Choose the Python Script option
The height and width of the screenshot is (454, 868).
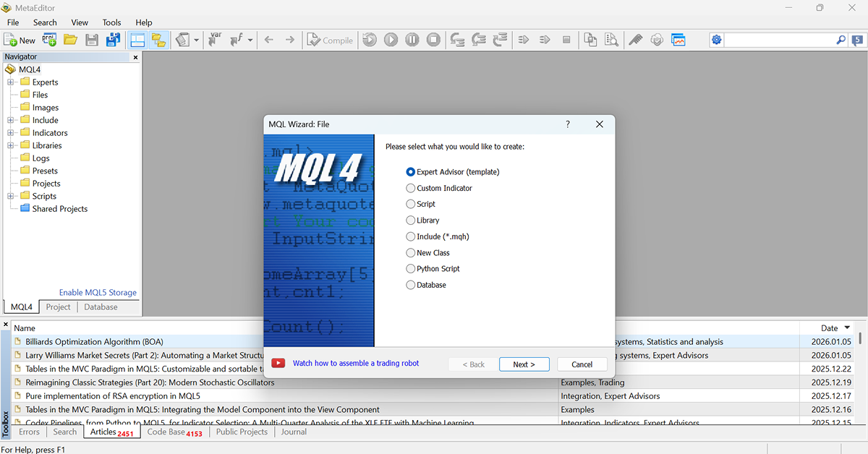pos(410,268)
